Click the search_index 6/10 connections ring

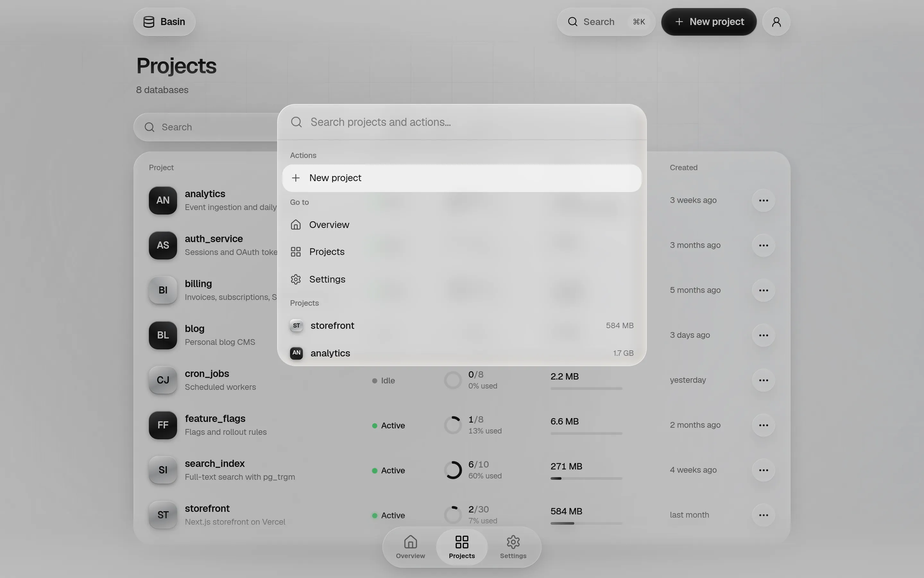coord(453,470)
